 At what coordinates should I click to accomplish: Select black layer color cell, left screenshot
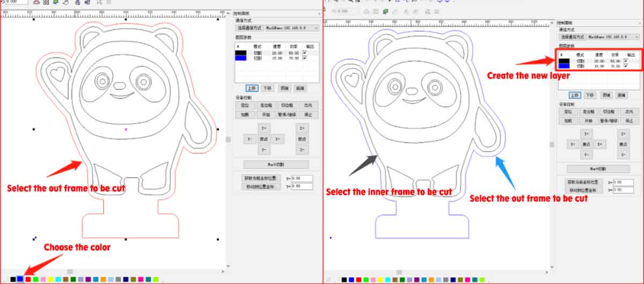pos(241,53)
